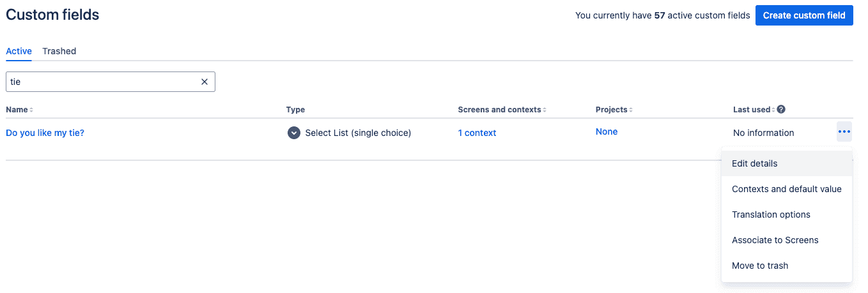The image size is (868, 293).
Task: Choose Contexts and default value option
Action: coord(787,189)
